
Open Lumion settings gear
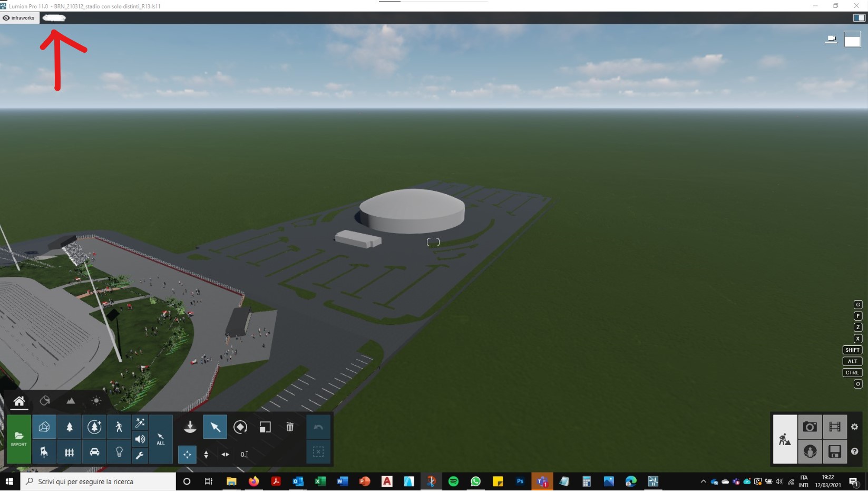[855, 427]
